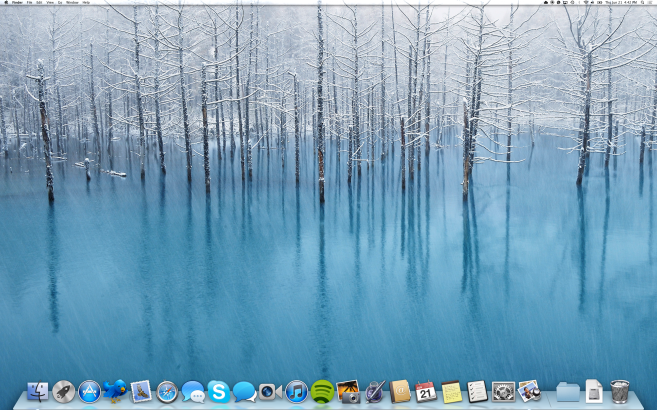Launch Skype from the Dock
Screen dimensions: 657x410
(x=219, y=391)
